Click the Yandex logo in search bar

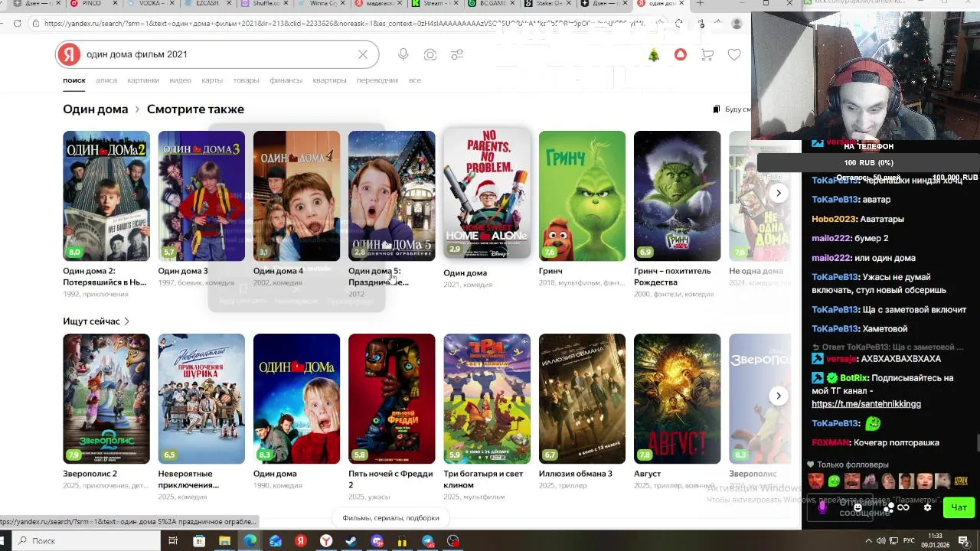point(69,54)
